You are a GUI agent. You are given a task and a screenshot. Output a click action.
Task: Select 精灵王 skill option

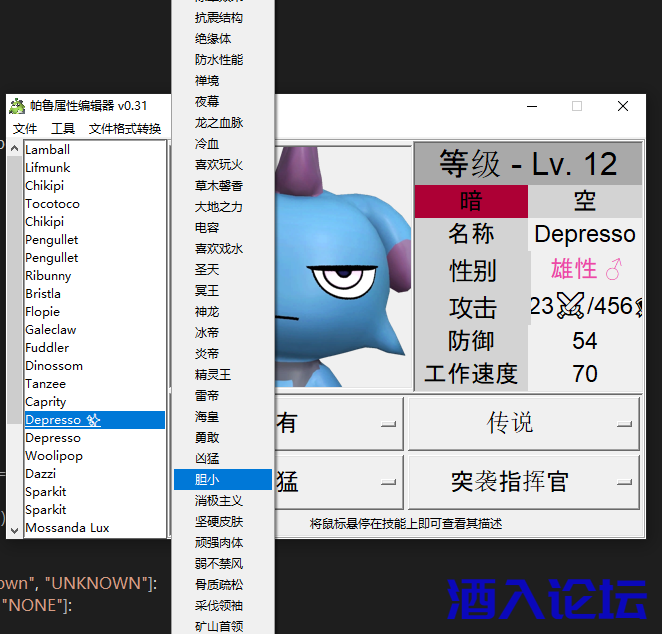pyautogui.click(x=223, y=374)
